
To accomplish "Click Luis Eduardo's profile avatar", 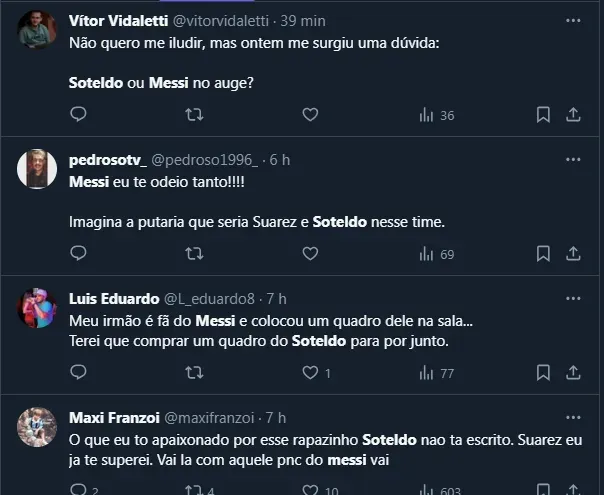I will (37, 308).
